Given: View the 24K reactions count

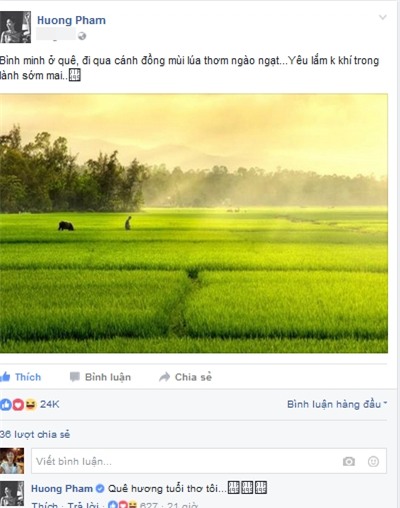Looking at the screenshot, I should pyautogui.click(x=50, y=404).
